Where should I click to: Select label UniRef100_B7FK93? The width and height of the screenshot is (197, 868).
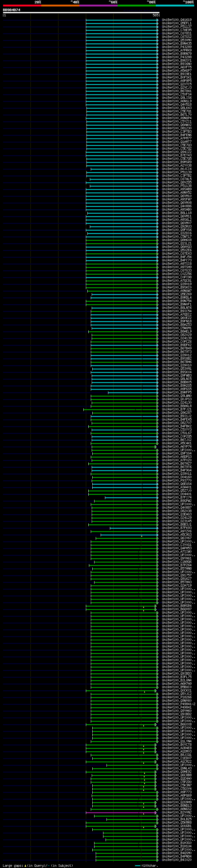(x=176, y=528)
